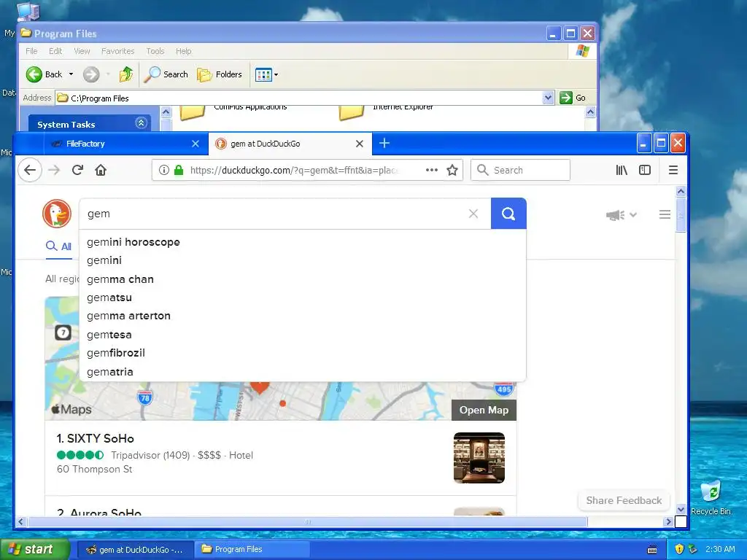Open Firefox Library icon
This screenshot has width=747, height=560.
[622, 170]
